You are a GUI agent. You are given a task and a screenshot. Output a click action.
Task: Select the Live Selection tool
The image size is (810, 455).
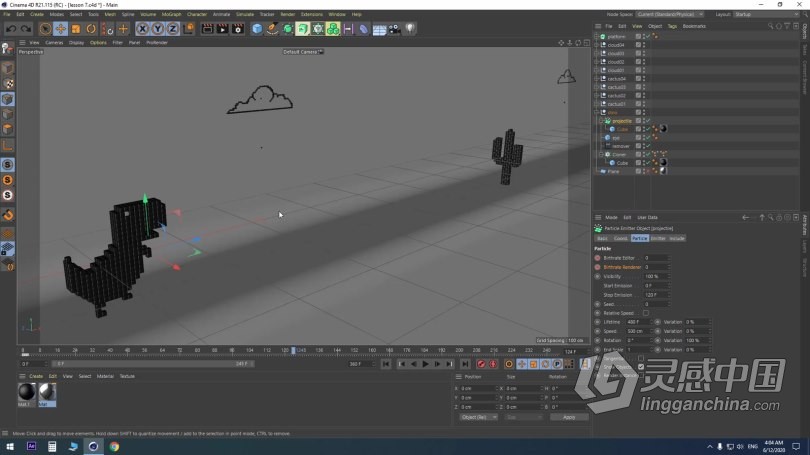[45, 29]
